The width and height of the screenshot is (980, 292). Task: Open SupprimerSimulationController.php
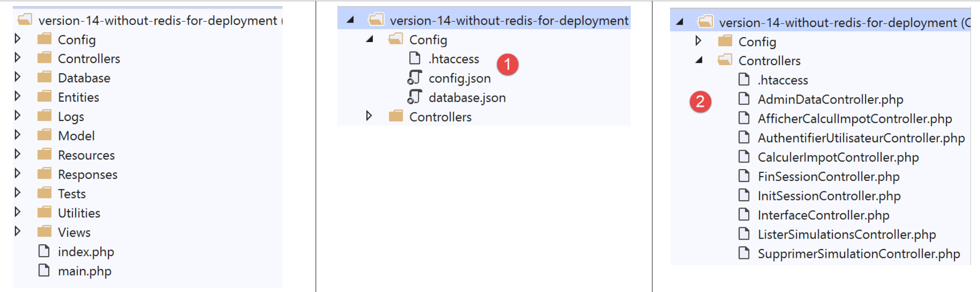click(x=858, y=254)
